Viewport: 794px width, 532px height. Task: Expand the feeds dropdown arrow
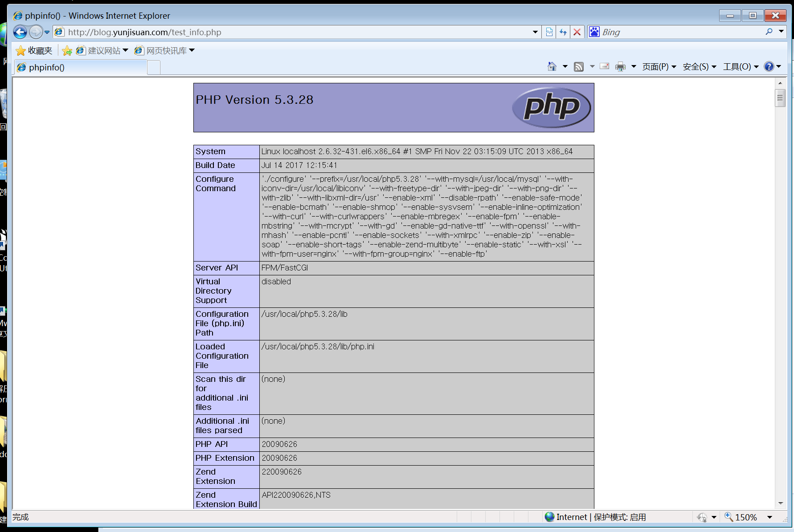(592, 67)
